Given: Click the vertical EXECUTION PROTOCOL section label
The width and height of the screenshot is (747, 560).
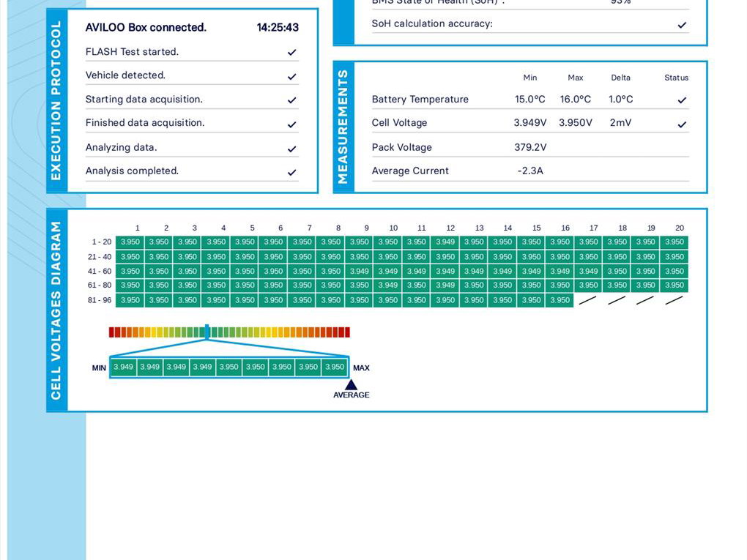Looking at the screenshot, I should [56, 101].
